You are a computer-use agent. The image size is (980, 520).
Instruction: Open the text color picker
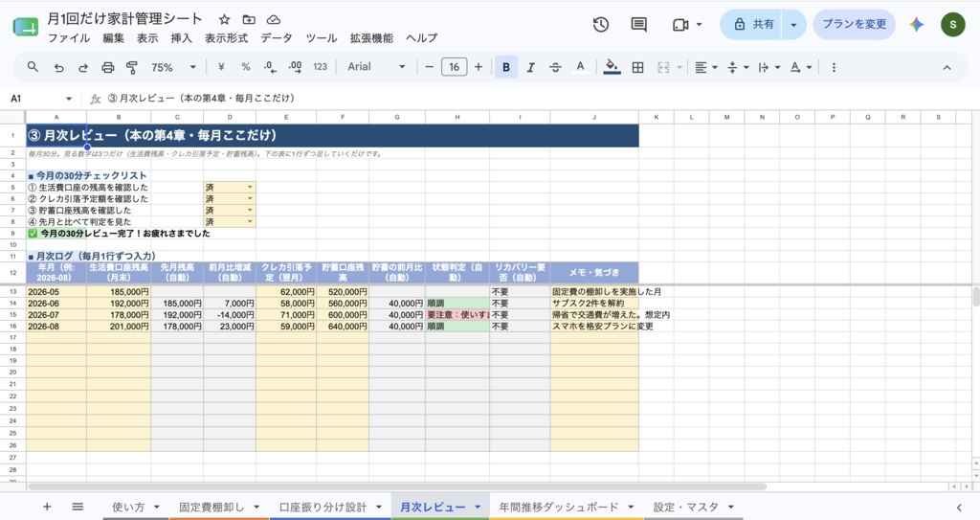point(580,67)
